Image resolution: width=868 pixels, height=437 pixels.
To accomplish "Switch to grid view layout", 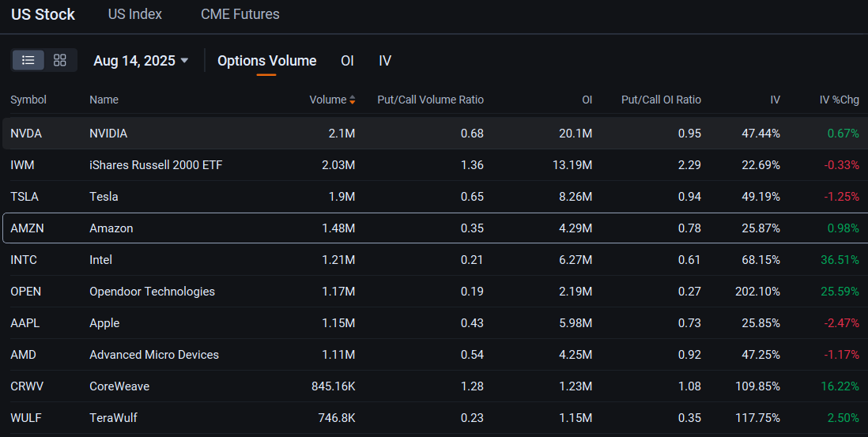I will 60,60.
